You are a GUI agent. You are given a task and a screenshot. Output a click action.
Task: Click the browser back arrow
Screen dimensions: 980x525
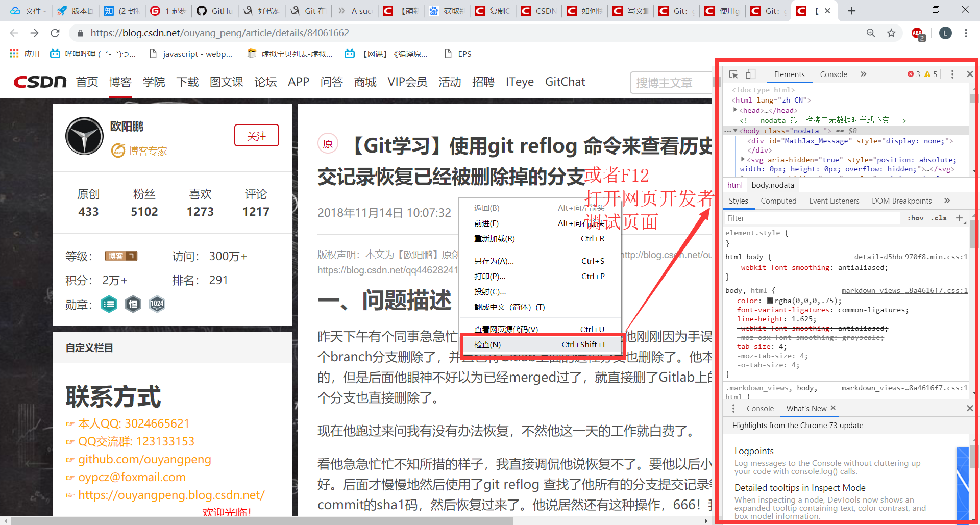click(14, 33)
